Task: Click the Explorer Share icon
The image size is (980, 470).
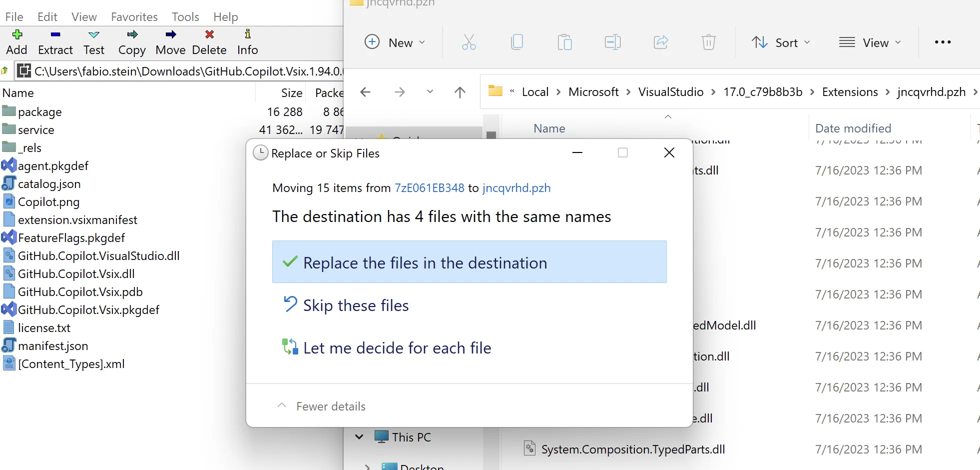Action: [x=661, y=42]
